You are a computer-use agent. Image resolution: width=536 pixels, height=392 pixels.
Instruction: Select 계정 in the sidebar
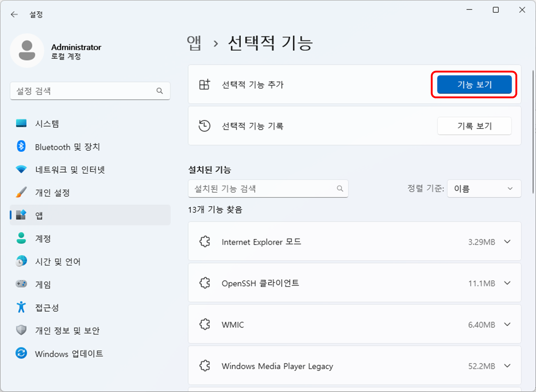(x=90, y=238)
